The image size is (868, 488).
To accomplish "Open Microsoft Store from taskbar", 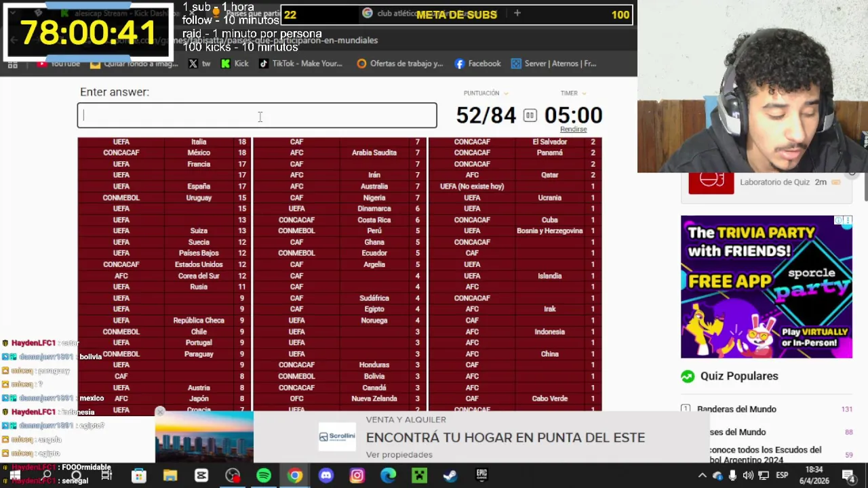I will (138, 476).
